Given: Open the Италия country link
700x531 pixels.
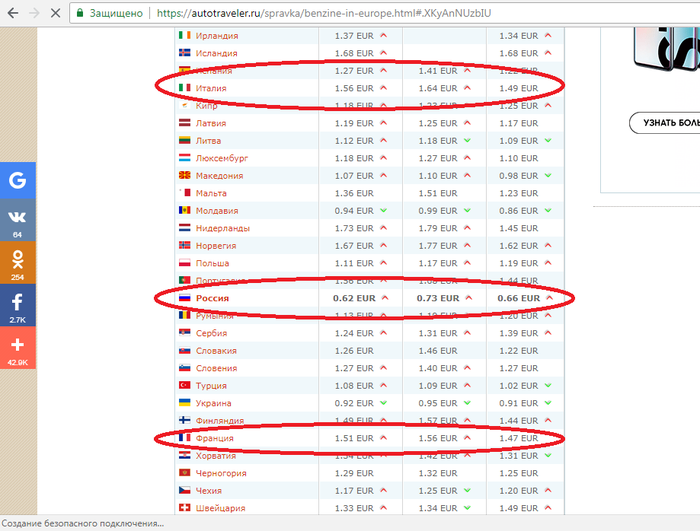Looking at the screenshot, I should (211, 89).
